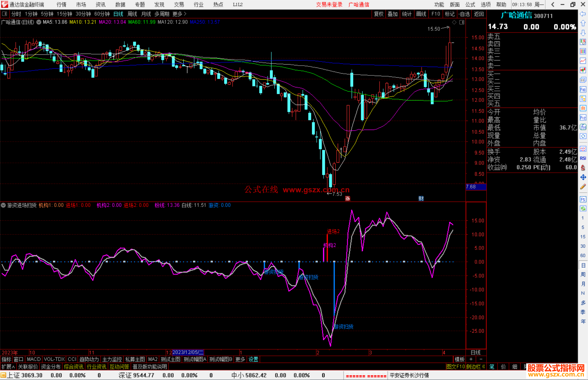The height and width of the screenshot is (380, 588).
Task: Click the 画线 drawing button
Action: point(421,14)
